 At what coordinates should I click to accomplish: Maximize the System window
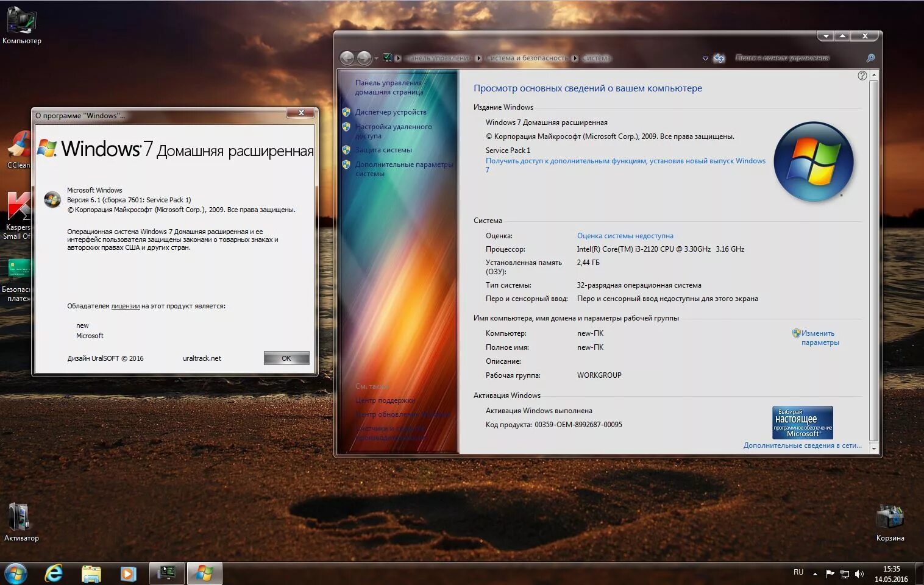(x=842, y=36)
